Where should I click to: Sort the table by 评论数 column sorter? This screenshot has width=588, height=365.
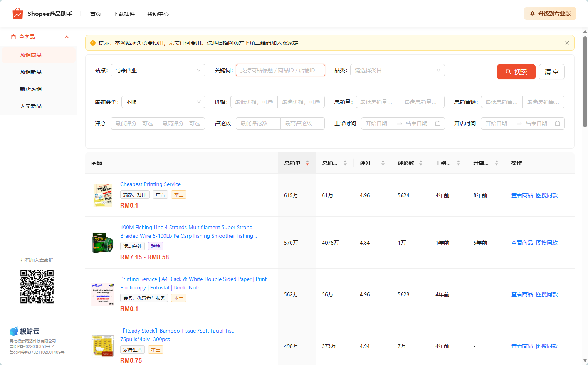point(421,163)
